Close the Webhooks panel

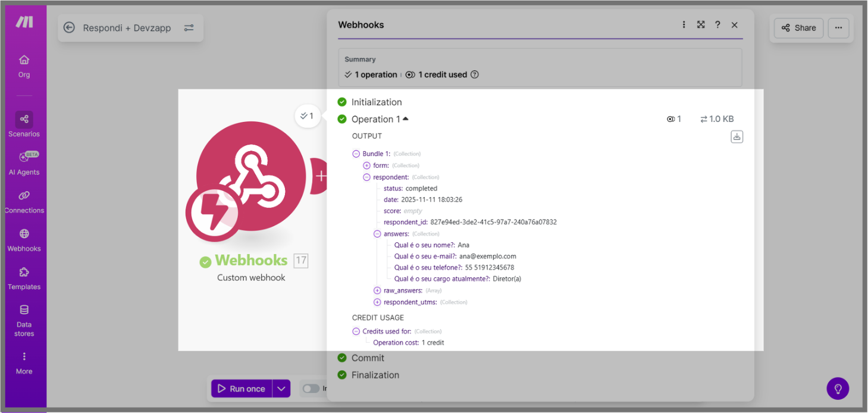pyautogui.click(x=735, y=24)
